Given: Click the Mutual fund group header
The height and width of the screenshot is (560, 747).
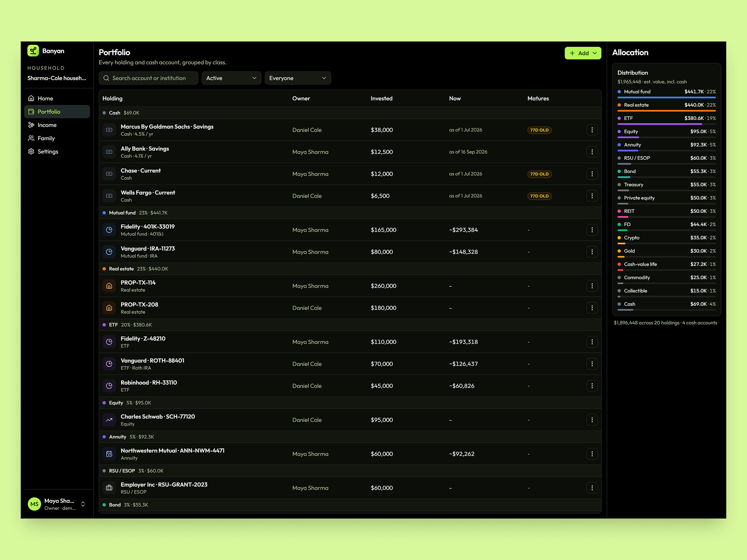Looking at the screenshot, I should (350, 213).
